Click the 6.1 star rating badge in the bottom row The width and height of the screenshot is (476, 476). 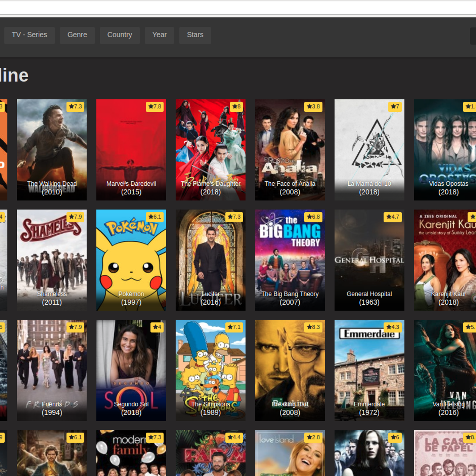point(75,438)
